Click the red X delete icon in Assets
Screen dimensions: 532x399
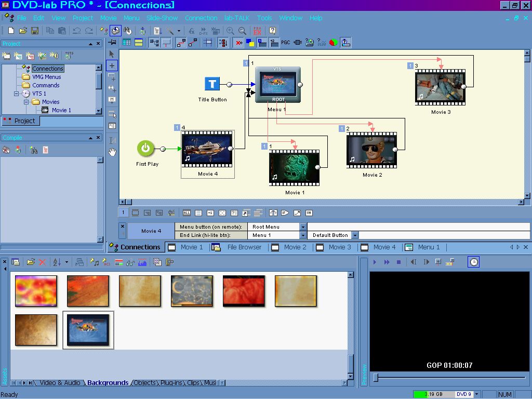(x=42, y=262)
